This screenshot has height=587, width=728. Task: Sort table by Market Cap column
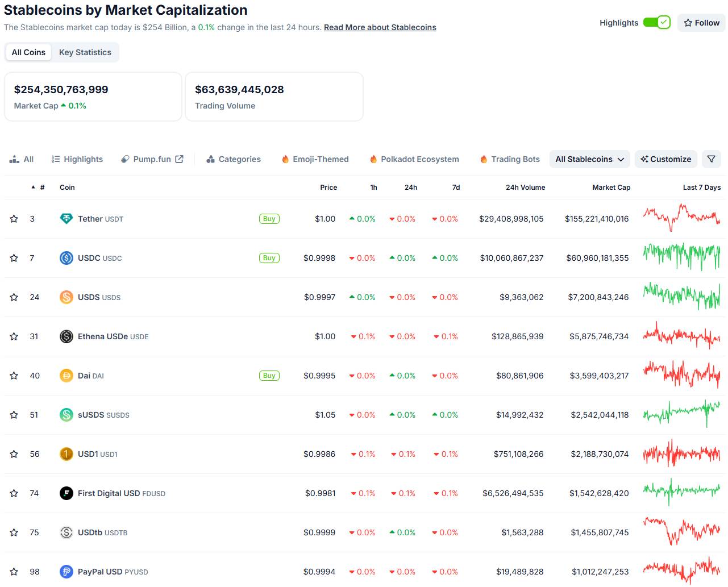coord(611,188)
